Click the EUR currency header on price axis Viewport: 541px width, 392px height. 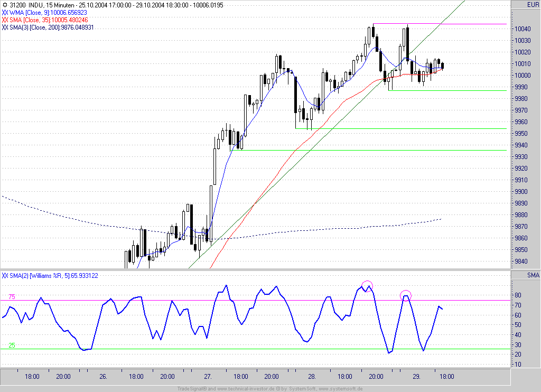[533, 5]
